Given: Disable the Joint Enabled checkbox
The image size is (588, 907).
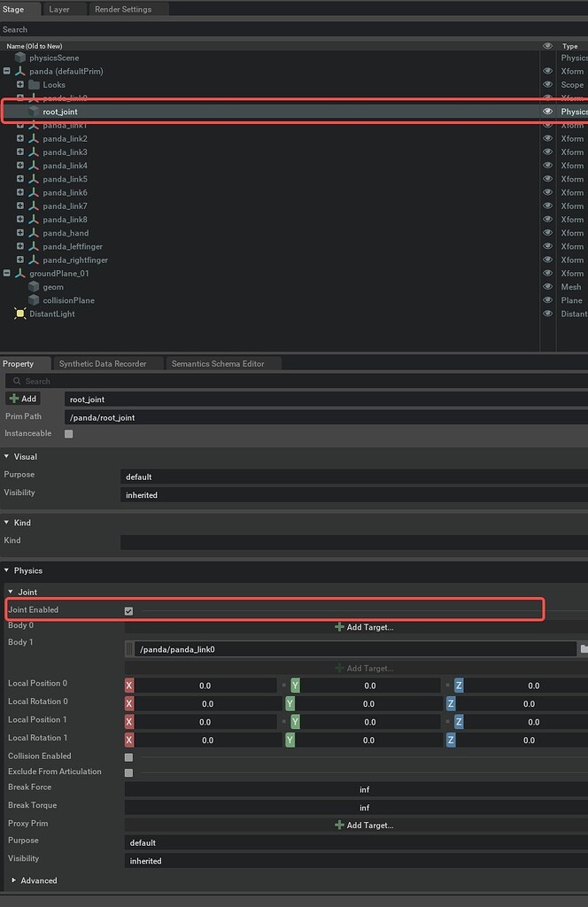Looking at the screenshot, I should [x=128, y=610].
